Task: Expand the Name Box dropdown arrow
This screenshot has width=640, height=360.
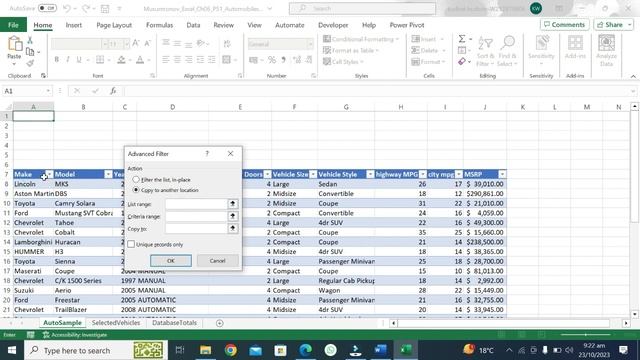Action: click(48, 91)
